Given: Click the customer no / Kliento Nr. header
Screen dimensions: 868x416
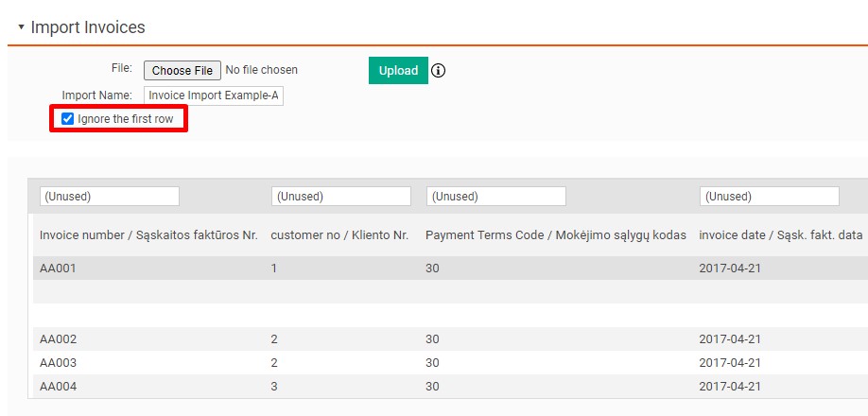Looking at the screenshot, I should click(x=339, y=234).
